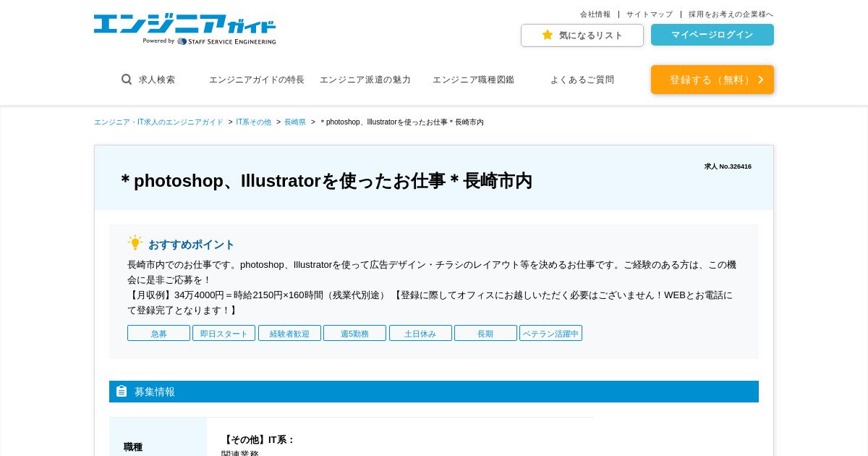
Task: Click the 募集情報 section header
Action: 434,392
